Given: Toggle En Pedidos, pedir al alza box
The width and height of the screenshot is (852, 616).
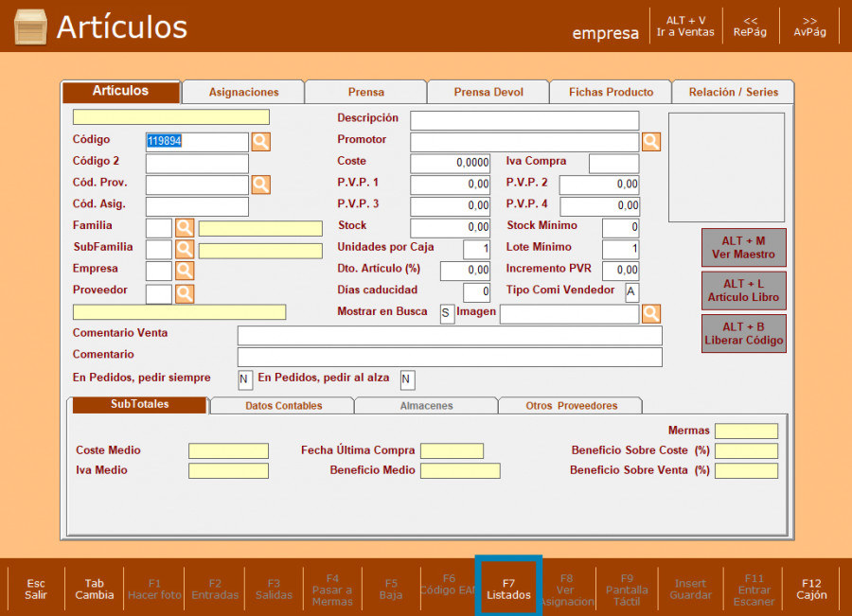Looking at the screenshot, I should (407, 379).
